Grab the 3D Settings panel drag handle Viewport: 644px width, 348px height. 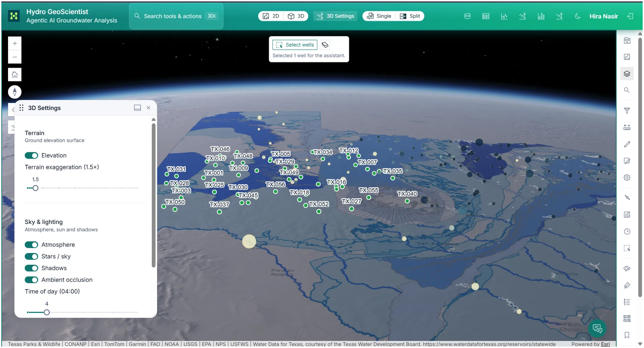coord(21,108)
